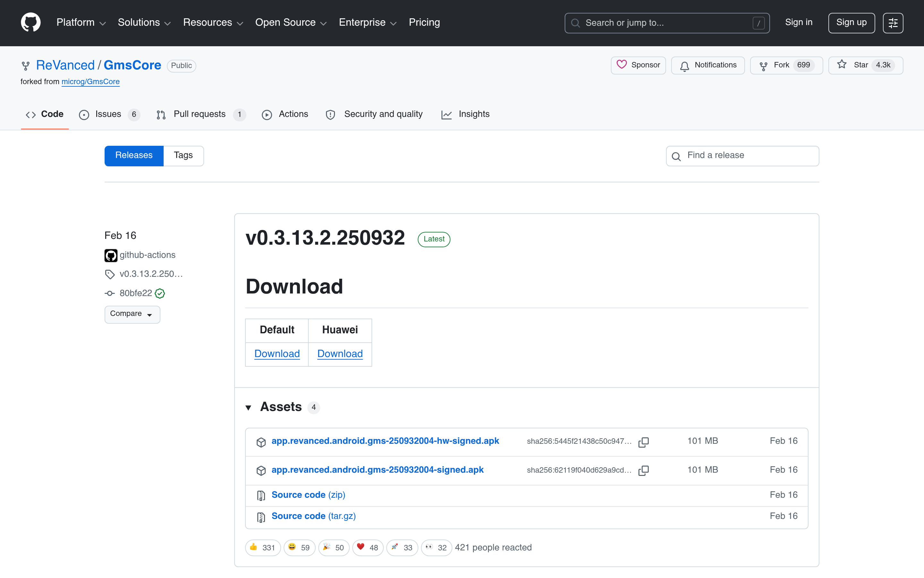Click the Find a release search icon
Viewport: 924px width, 578px height.
tap(676, 156)
